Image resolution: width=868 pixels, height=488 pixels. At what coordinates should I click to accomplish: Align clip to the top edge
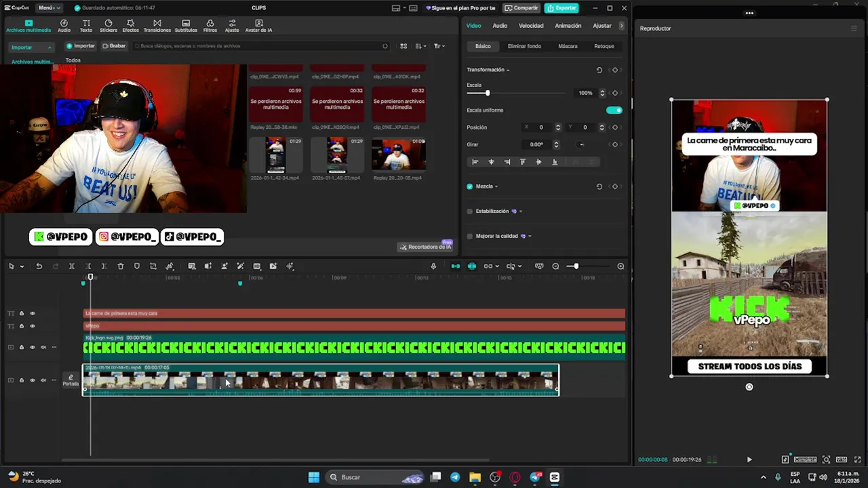(522, 162)
